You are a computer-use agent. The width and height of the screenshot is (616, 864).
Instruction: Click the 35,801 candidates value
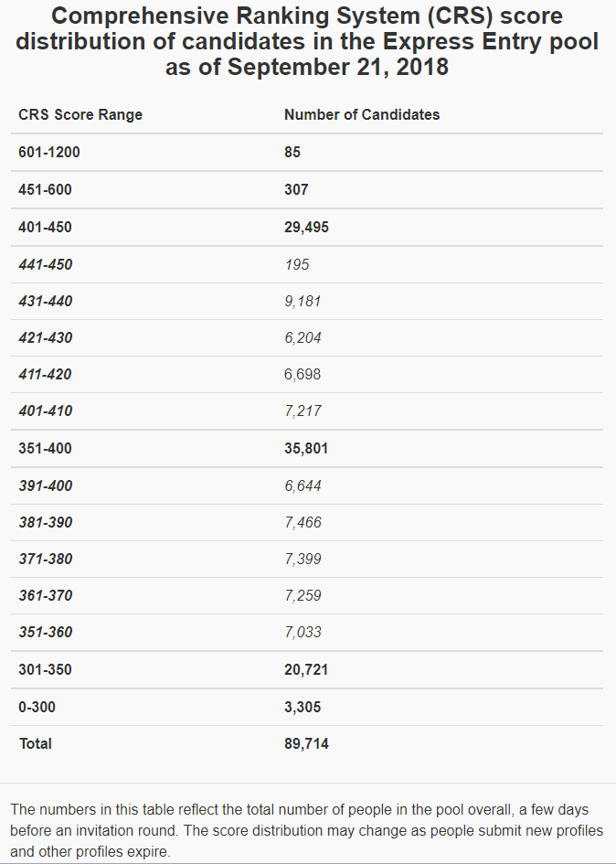pos(306,449)
